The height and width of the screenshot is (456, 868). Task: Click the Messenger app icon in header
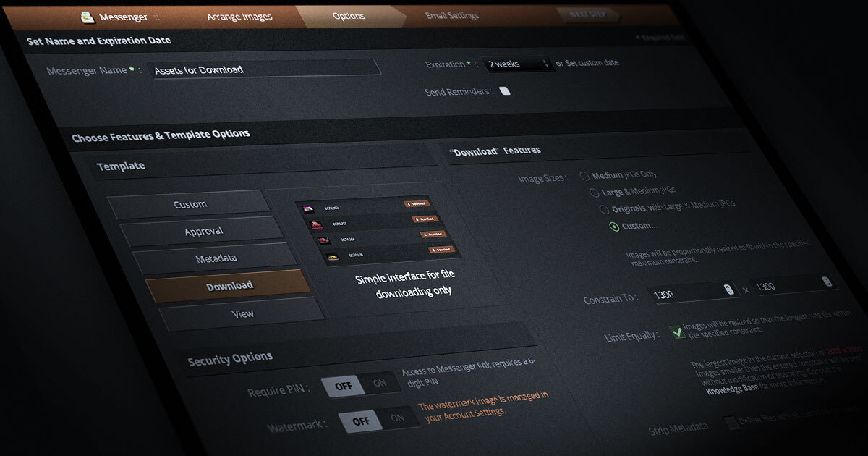[88, 17]
